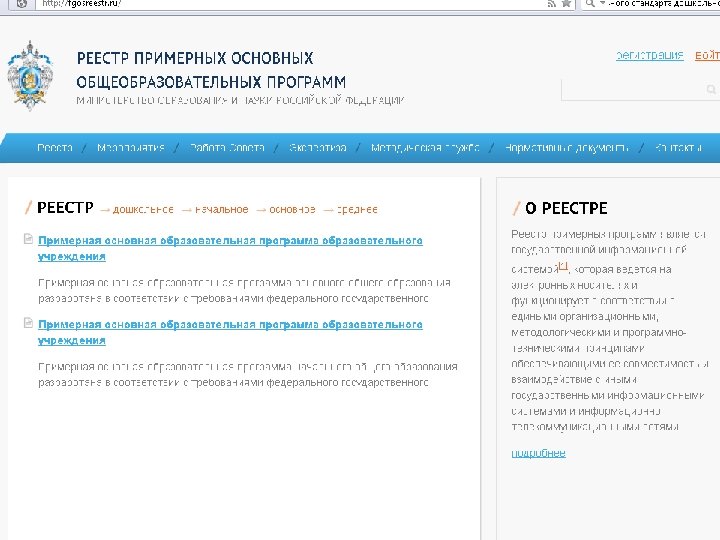Click the 'РЕЕСТР' section heading
The height and width of the screenshot is (540, 720).
(65, 208)
